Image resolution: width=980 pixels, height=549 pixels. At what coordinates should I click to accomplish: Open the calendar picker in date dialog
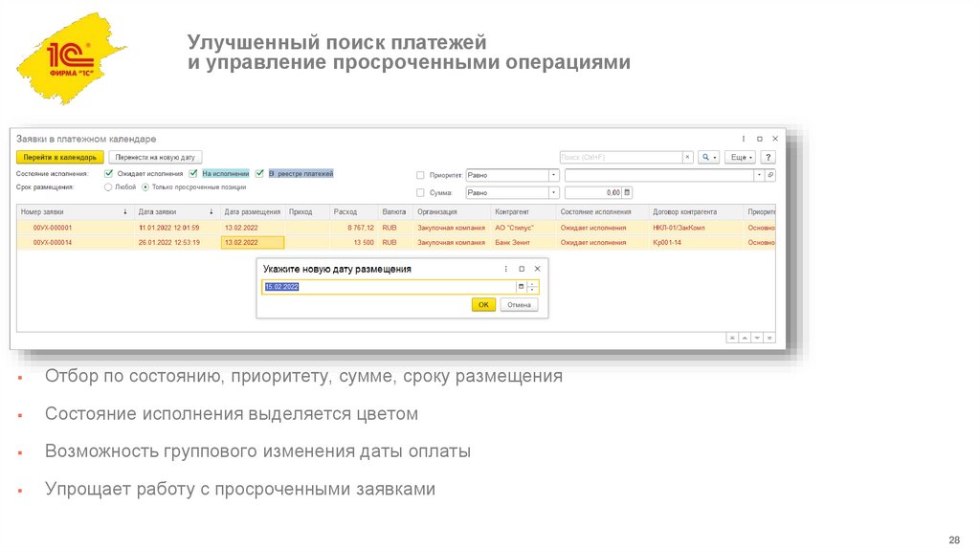coord(521,287)
